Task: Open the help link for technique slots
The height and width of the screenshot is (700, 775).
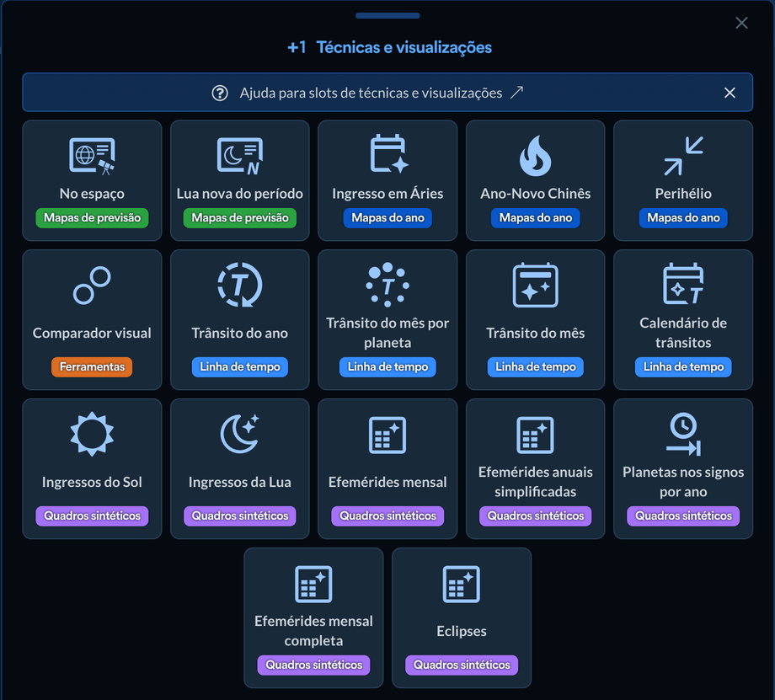Action: pyautogui.click(x=371, y=93)
